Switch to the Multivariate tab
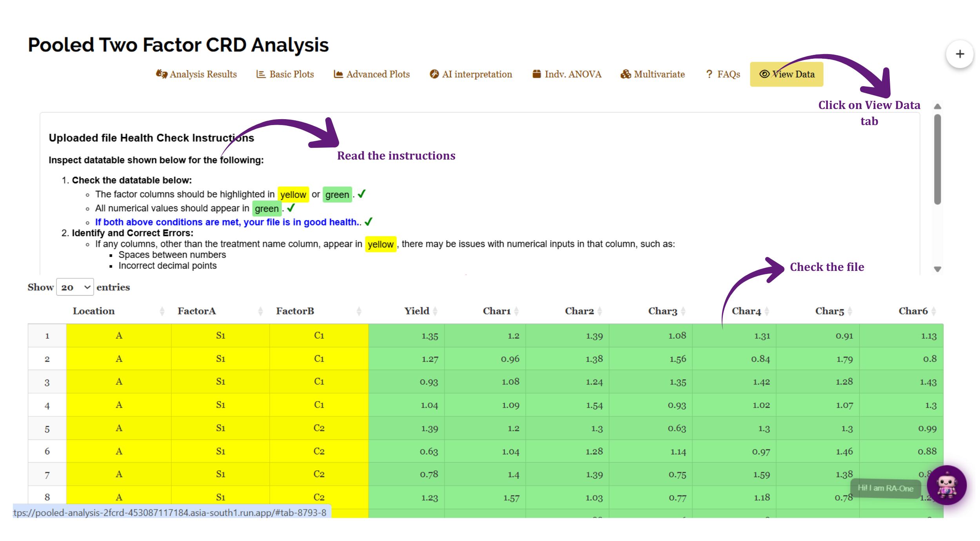The width and height of the screenshot is (980, 541). pyautogui.click(x=653, y=74)
